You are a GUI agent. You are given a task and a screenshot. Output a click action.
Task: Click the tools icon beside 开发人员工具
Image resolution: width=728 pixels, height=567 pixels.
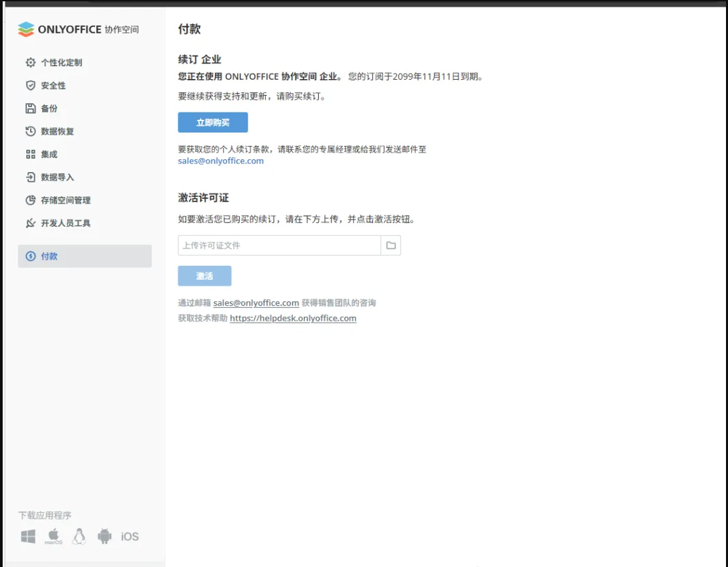pos(31,223)
